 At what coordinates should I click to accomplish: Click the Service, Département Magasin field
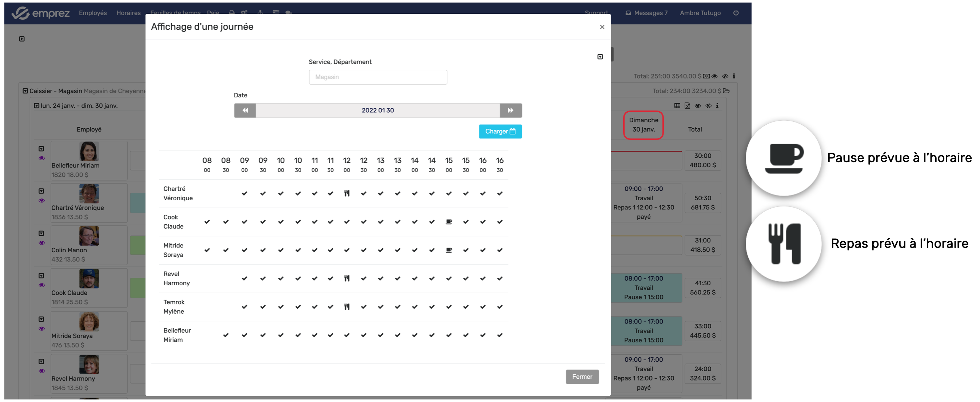coord(377,77)
